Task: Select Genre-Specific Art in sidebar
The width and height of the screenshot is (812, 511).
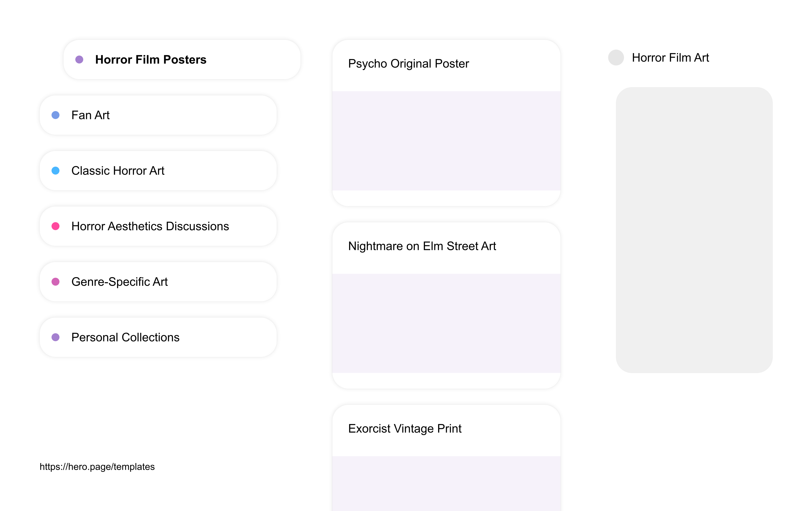Action: coord(158,282)
